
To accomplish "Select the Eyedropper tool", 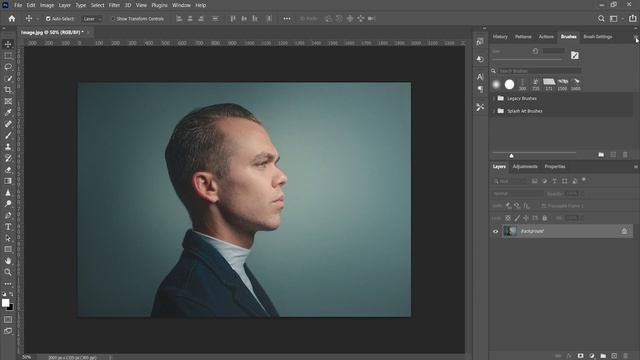I will click(8, 113).
